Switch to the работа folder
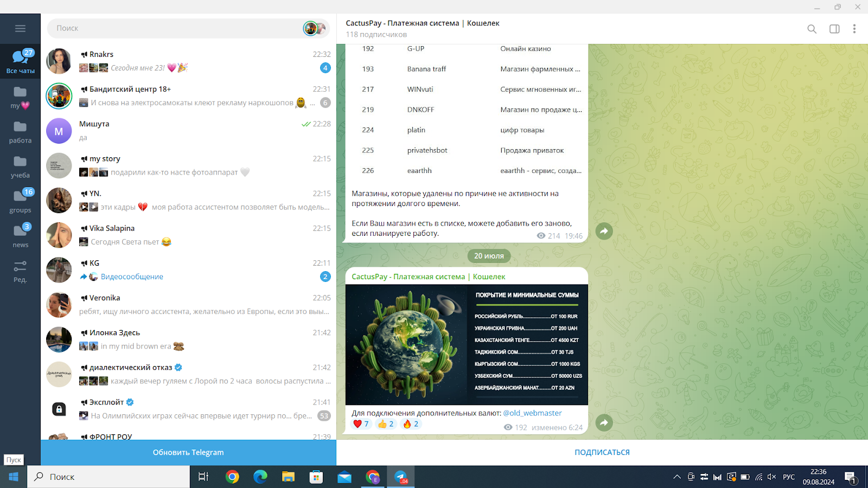This screenshot has height=488, width=868. [20, 132]
